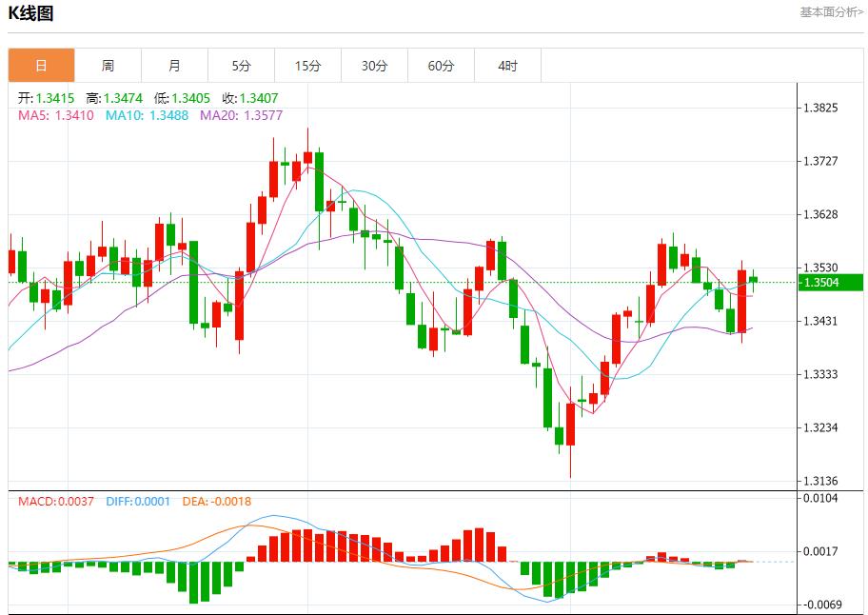Viewport: 868px width, 615px height.
Task: Select the 30分 timeframe
Action: 375,65
